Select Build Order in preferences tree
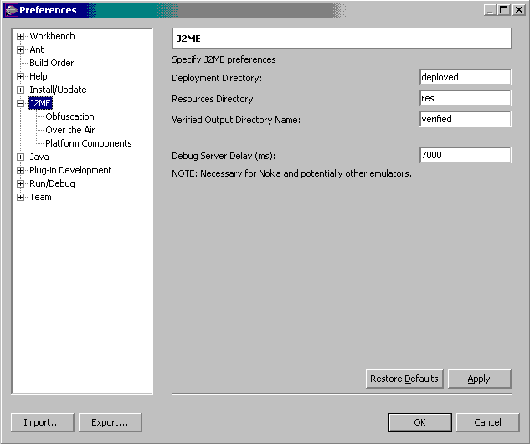530x444 pixels. [x=51, y=63]
